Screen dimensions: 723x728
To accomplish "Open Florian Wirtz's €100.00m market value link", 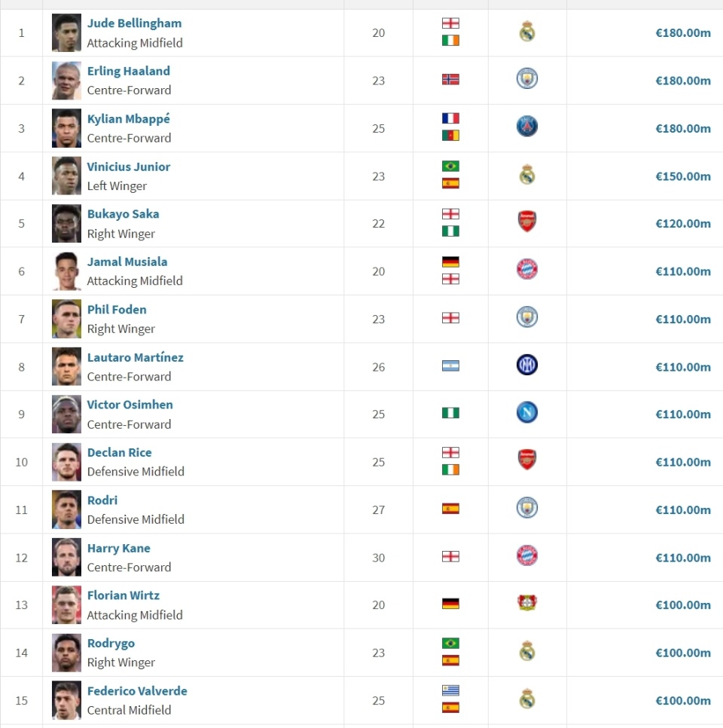I will [x=682, y=604].
